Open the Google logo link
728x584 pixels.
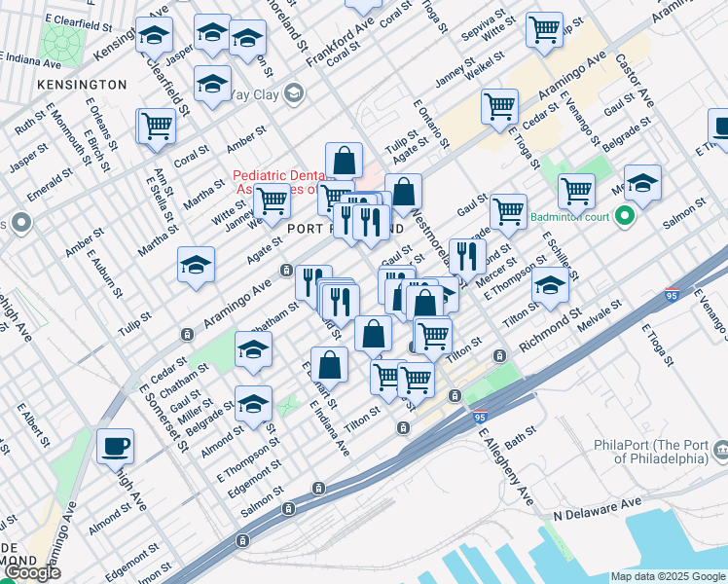32,573
